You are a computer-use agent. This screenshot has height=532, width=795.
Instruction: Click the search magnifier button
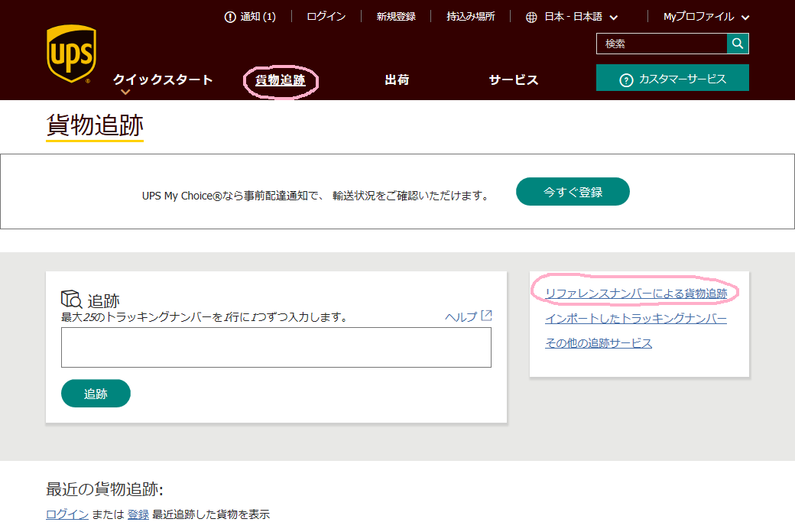[x=738, y=44]
